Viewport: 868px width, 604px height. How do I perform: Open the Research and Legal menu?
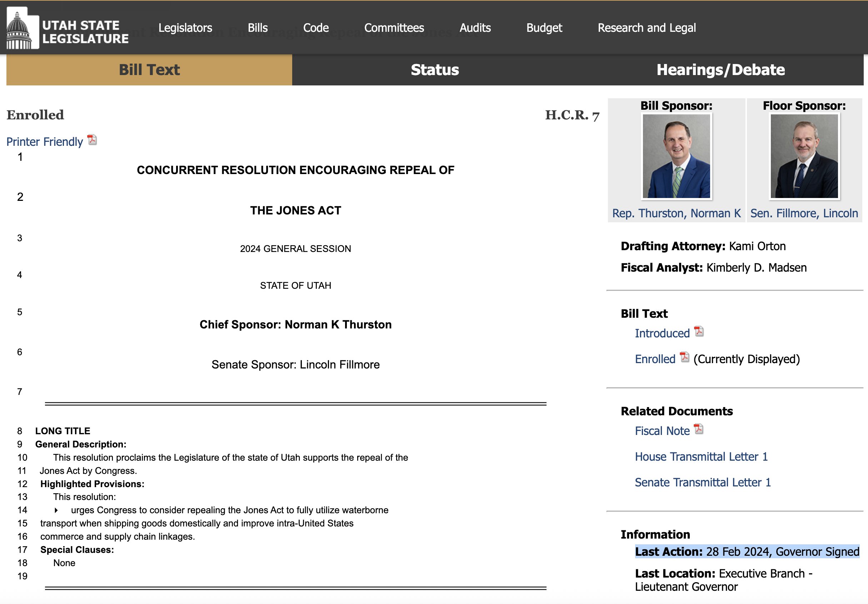tap(647, 28)
